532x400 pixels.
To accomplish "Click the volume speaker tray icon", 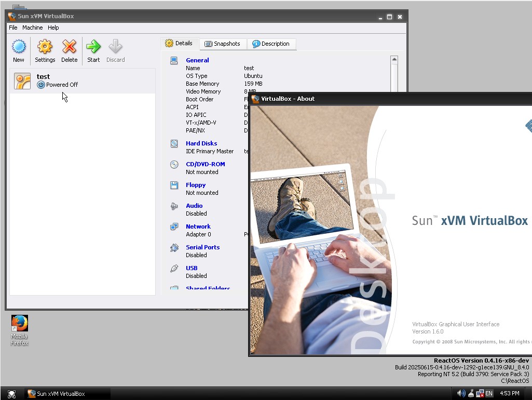I will point(461,394).
